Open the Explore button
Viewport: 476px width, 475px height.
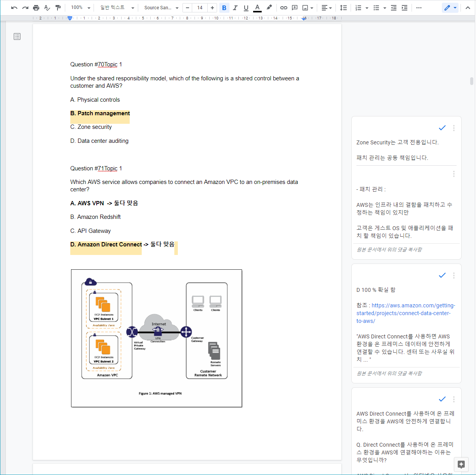(461, 465)
